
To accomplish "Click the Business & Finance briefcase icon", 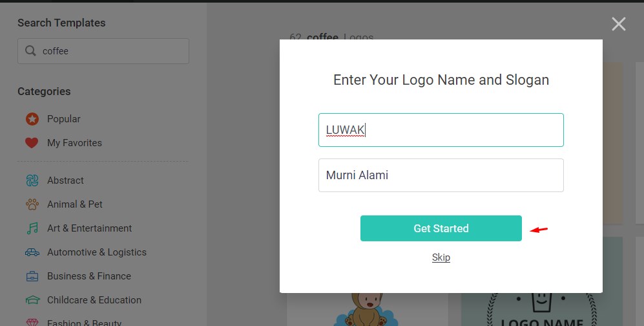I will pos(32,276).
